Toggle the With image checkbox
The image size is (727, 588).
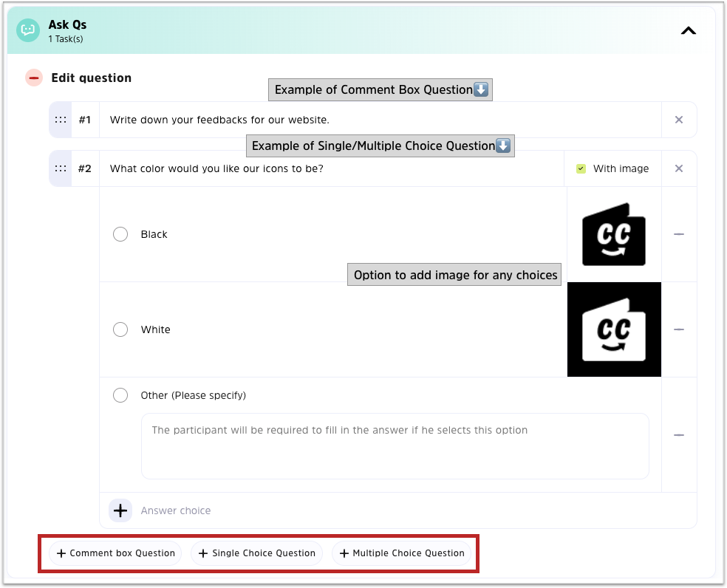point(581,168)
